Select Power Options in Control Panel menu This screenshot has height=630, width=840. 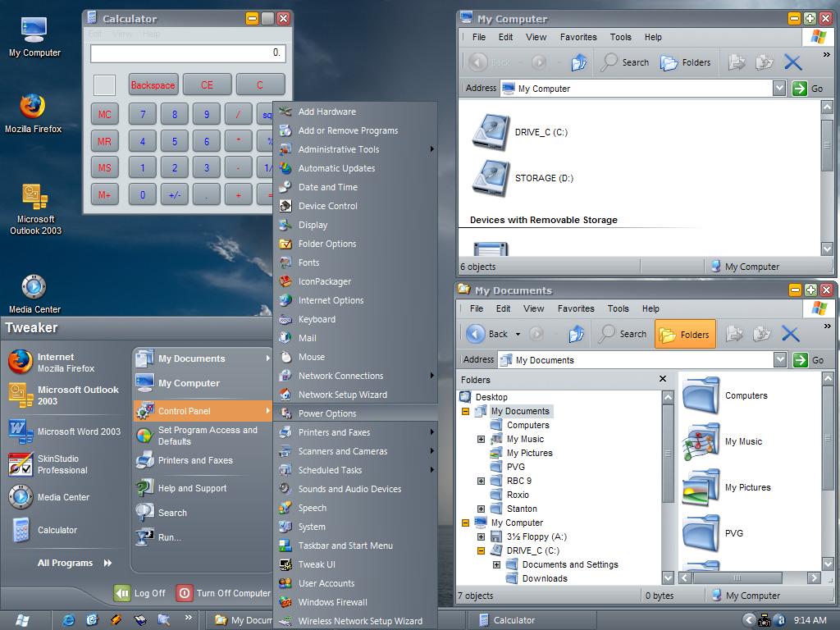tap(326, 413)
